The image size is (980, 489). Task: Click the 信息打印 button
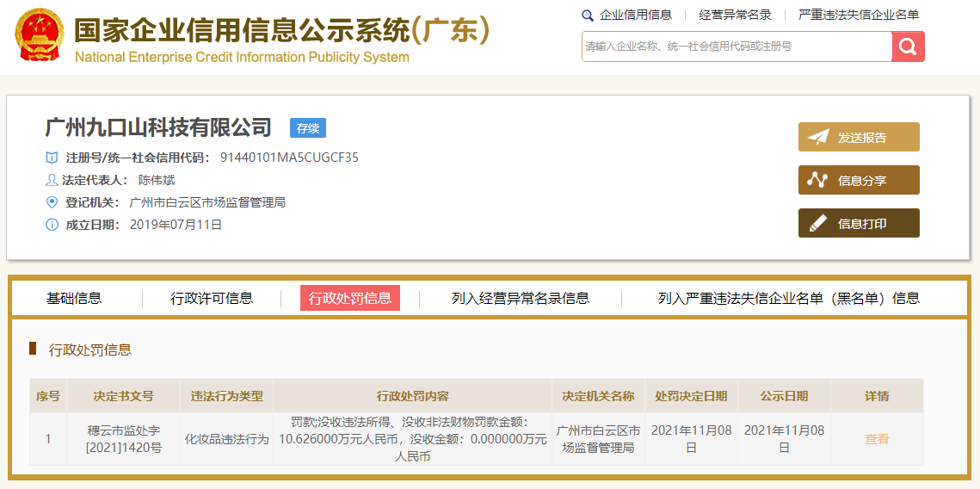click(x=859, y=223)
